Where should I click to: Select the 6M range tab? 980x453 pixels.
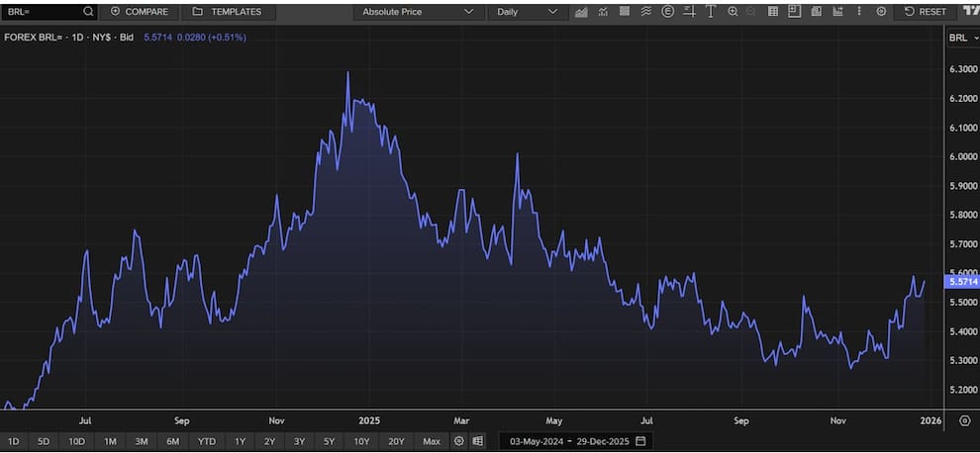click(173, 440)
